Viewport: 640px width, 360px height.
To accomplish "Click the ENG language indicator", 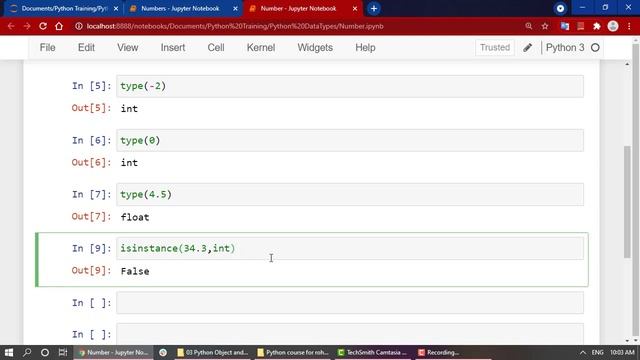I will [x=598, y=353].
